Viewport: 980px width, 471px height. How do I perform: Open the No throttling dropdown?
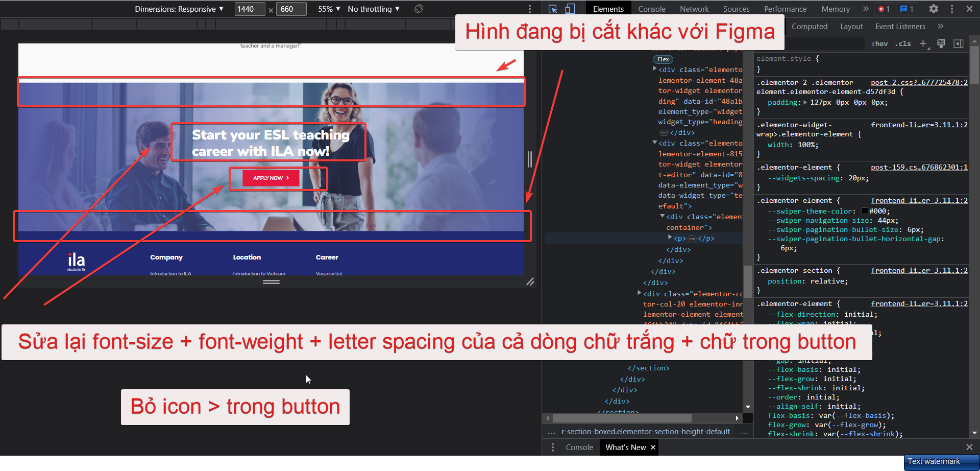[x=374, y=9]
